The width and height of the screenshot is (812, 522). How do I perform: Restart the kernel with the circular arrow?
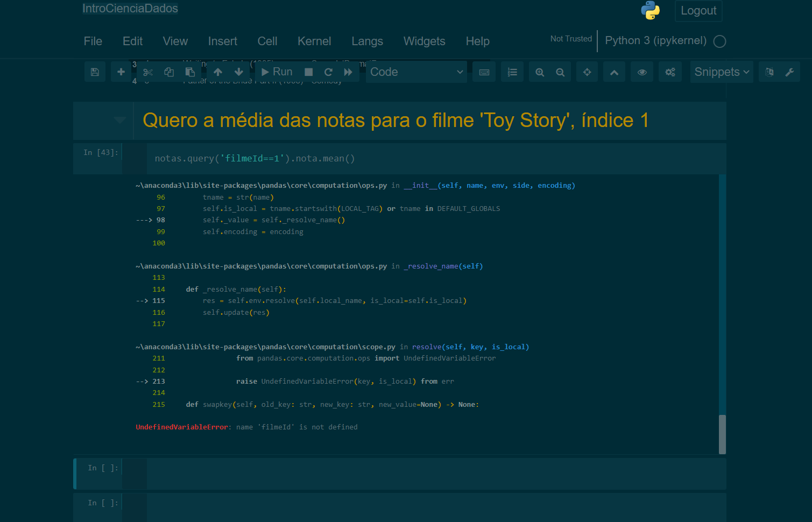coord(328,72)
